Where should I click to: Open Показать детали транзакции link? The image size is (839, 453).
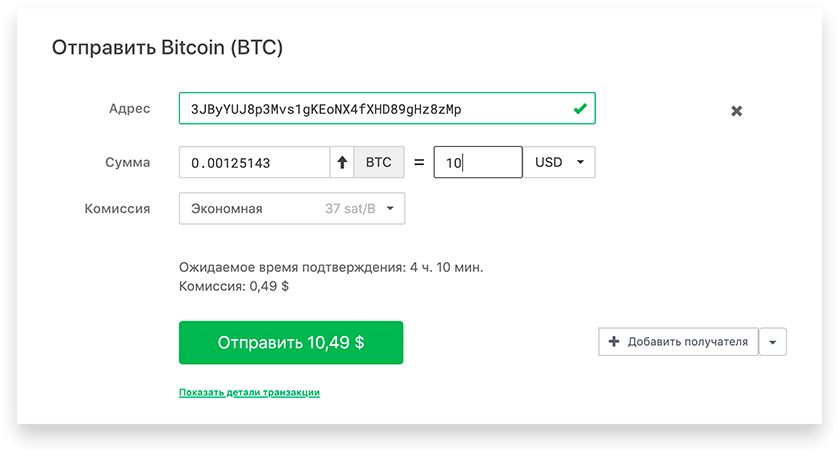tap(249, 392)
